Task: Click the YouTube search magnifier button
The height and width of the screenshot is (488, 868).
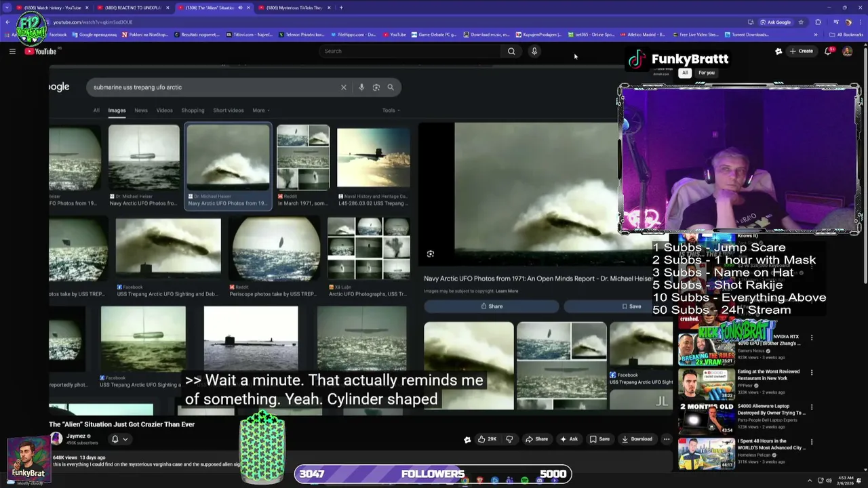Action: click(x=511, y=51)
